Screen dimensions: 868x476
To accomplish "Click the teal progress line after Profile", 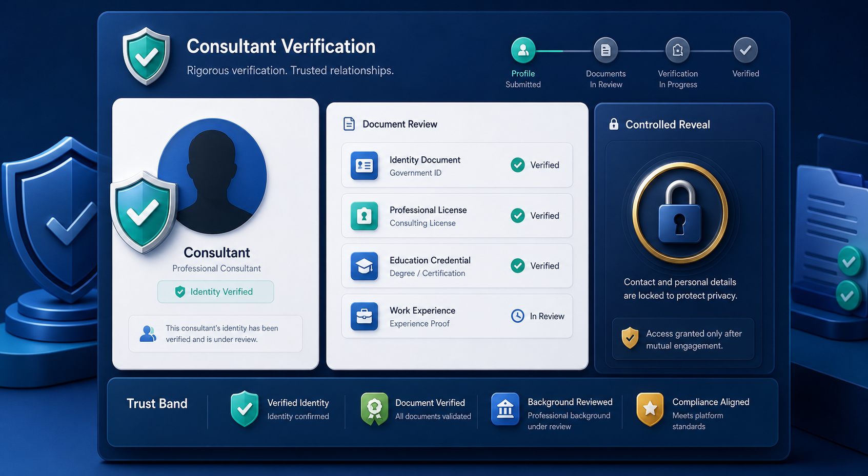I will click(550, 51).
